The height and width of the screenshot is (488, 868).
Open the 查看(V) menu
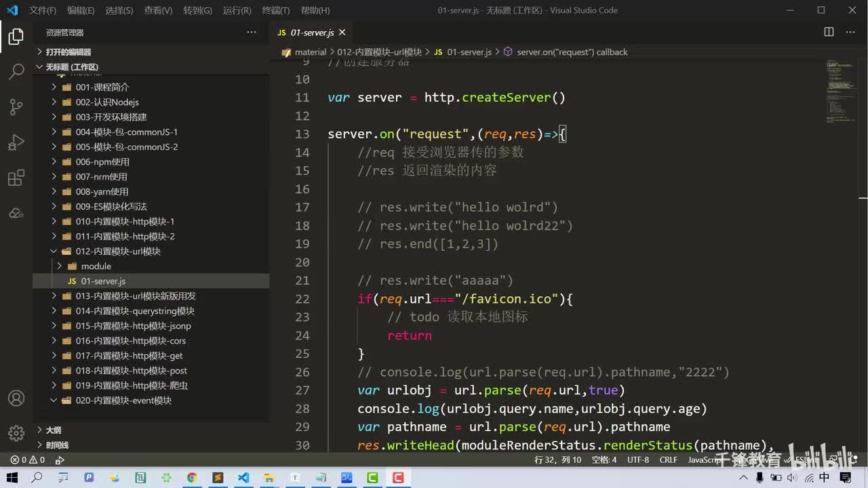pyautogui.click(x=158, y=10)
